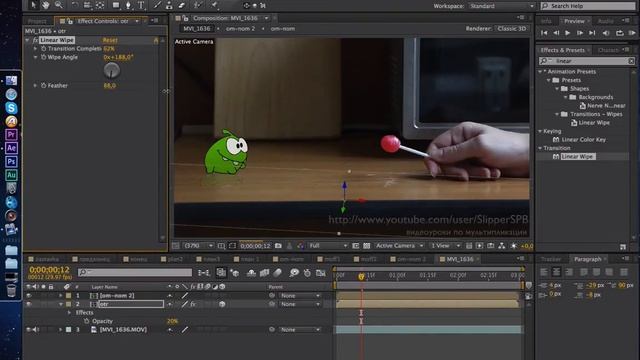Collapse the Animation Presets tree
The width and height of the screenshot is (640, 360).
[x=540, y=71]
